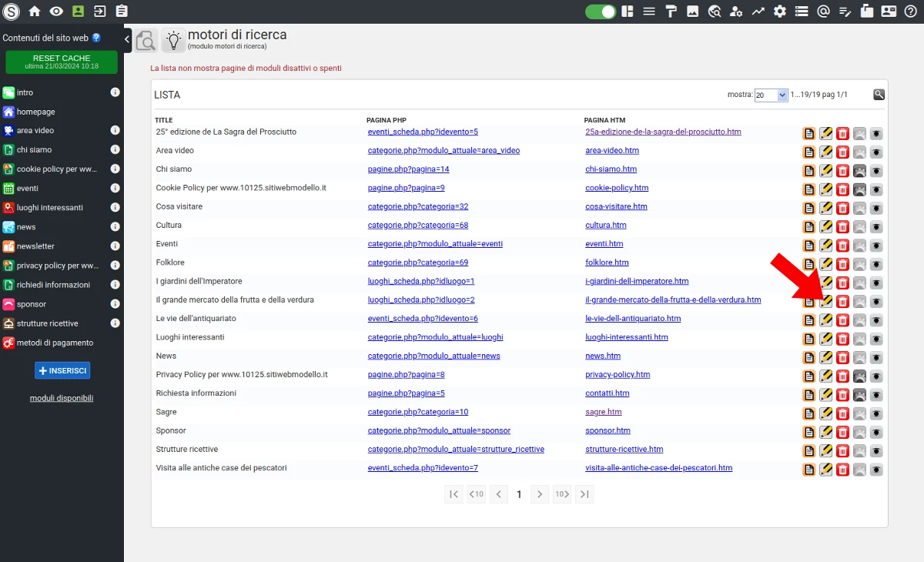924x562 pixels.
Task: Click the magnifier search icon in list header
Action: point(879,95)
